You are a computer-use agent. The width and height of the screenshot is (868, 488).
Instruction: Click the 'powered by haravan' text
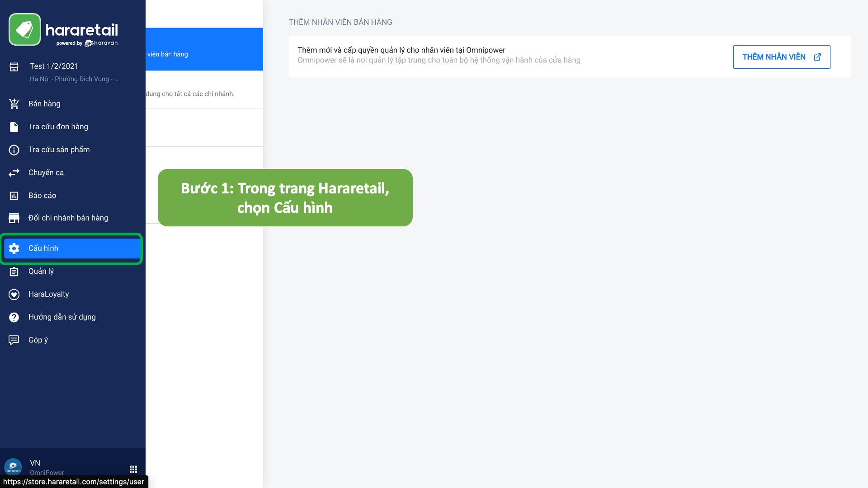[x=87, y=43]
